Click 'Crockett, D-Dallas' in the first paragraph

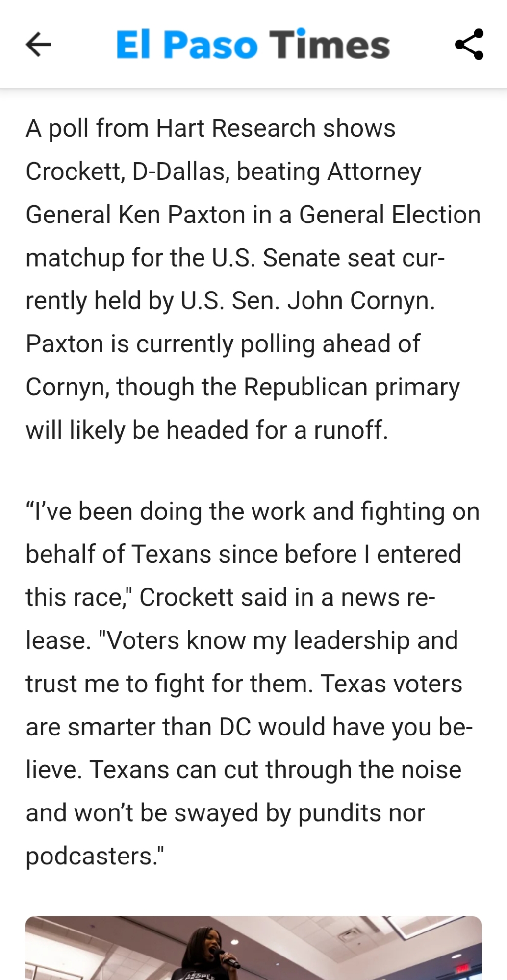click(127, 171)
